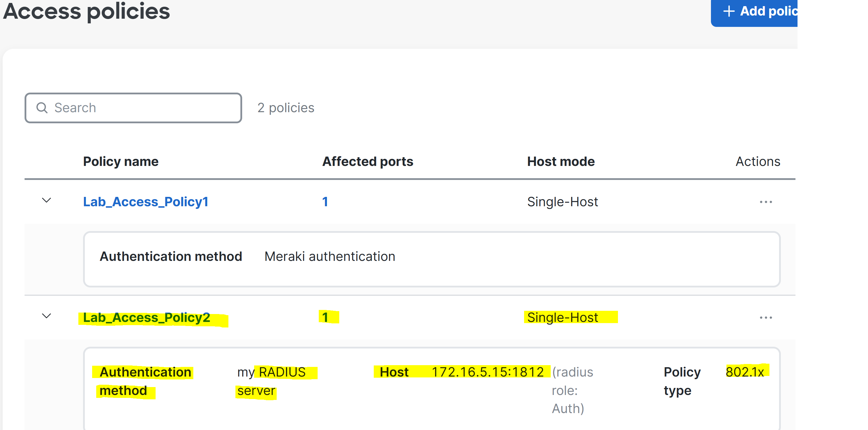Select the '2 policies' count text
Viewport: 868px width, 430px height.
286,108
